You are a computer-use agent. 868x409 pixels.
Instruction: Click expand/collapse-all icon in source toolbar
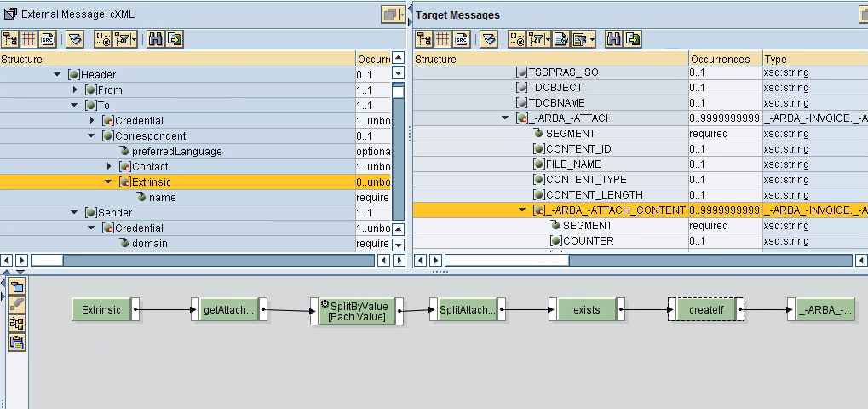(75, 39)
